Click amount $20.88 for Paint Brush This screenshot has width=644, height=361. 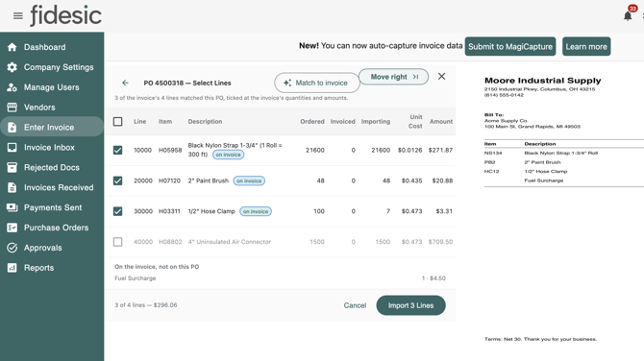(442, 180)
